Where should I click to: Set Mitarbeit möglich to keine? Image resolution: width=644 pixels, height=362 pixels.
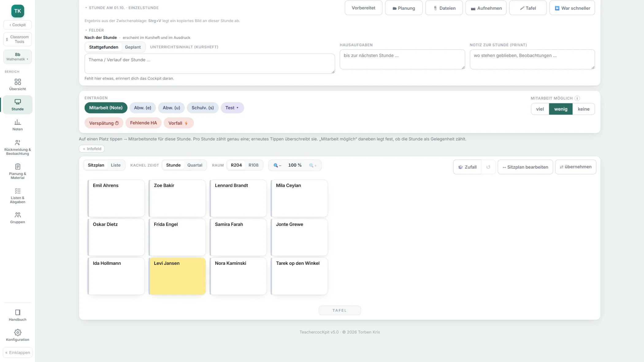(583, 109)
